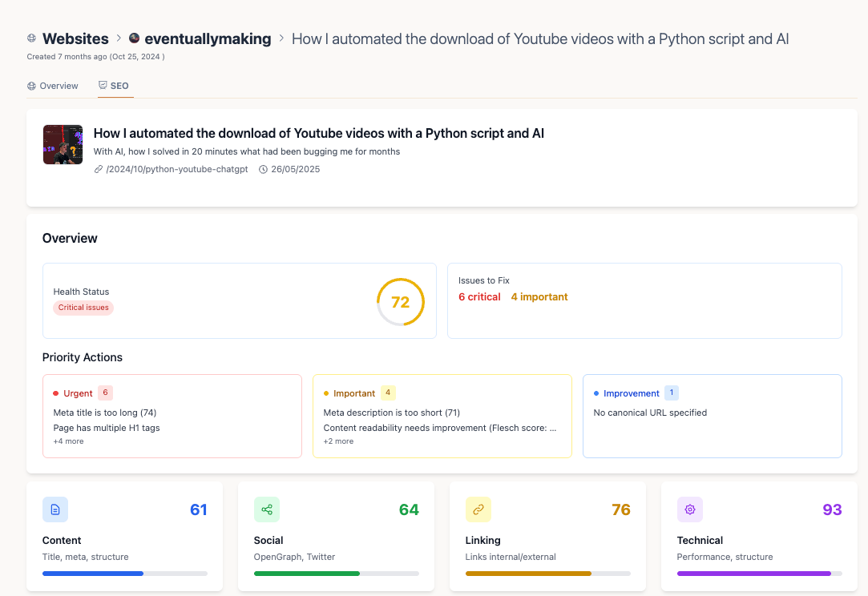The height and width of the screenshot is (596, 868).
Task: Open the Websites breadcrumb link
Action: pyautogui.click(x=75, y=38)
